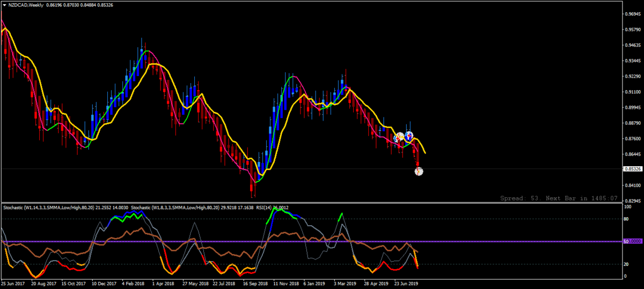644x289 pixels.
Task: Click the 22 Jul 2018 date label
Action: click(x=224, y=283)
